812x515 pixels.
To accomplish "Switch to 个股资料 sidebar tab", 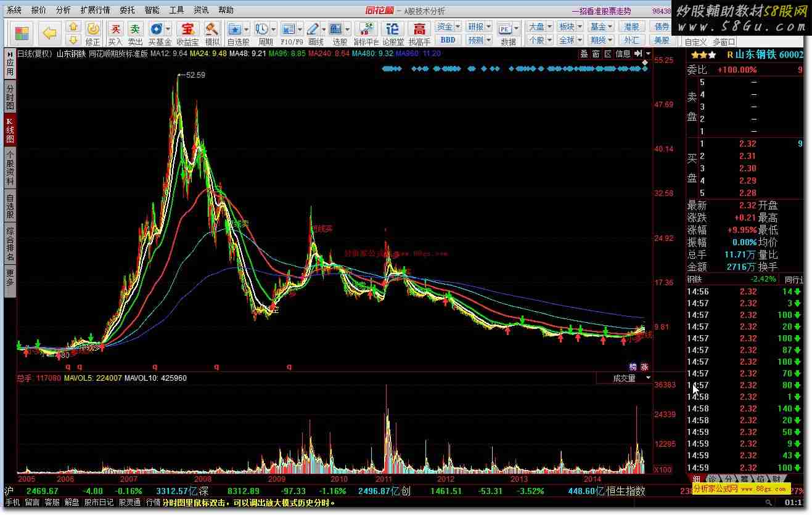I will [x=10, y=168].
